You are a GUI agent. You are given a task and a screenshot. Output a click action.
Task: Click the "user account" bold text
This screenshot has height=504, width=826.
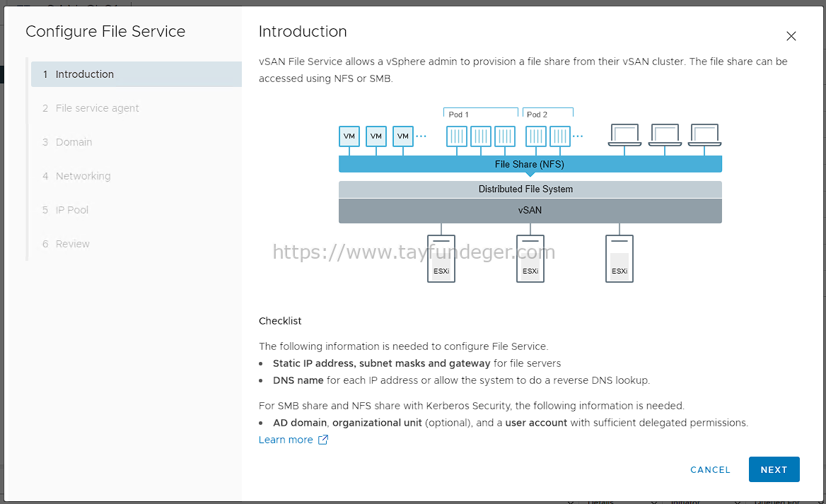point(536,423)
